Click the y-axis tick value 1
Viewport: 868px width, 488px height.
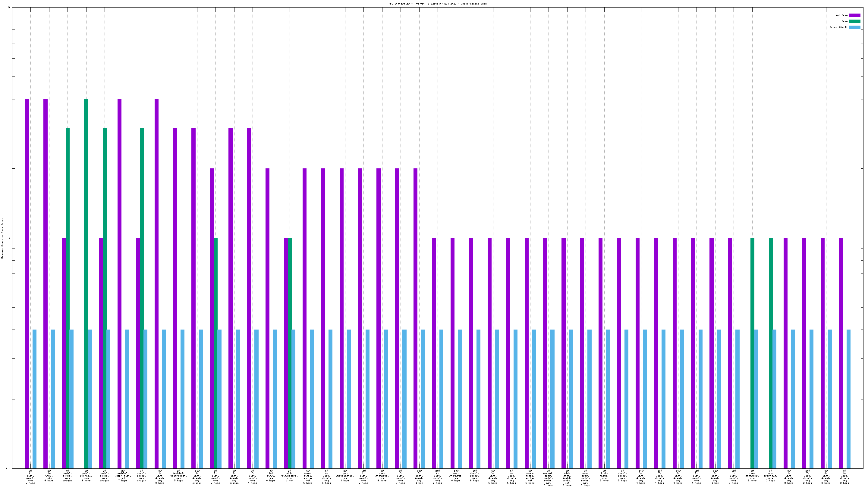pyautogui.click(x=9, y=238)
